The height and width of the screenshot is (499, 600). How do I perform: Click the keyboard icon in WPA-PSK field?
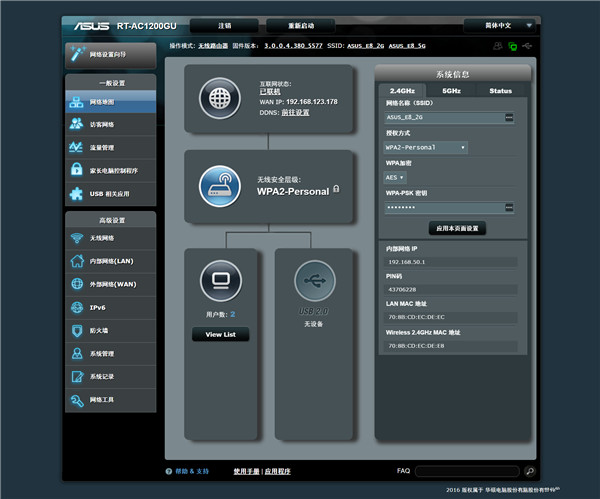[x=509, y=207]
